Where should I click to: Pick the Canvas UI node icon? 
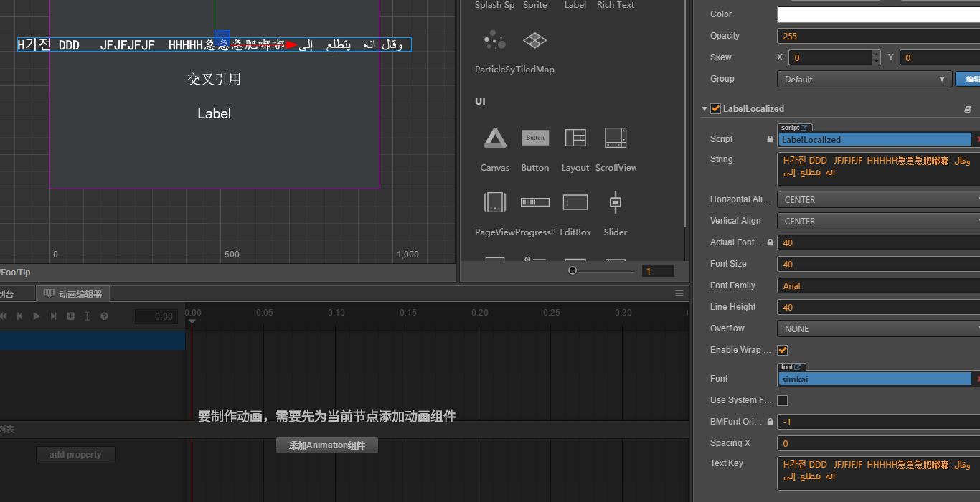coord(495,138)
